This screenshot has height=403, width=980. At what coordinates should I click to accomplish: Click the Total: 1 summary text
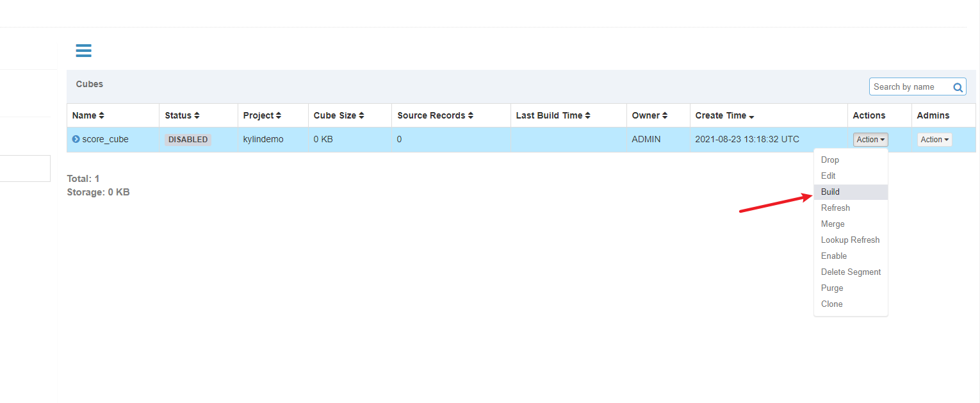[83, 179]
